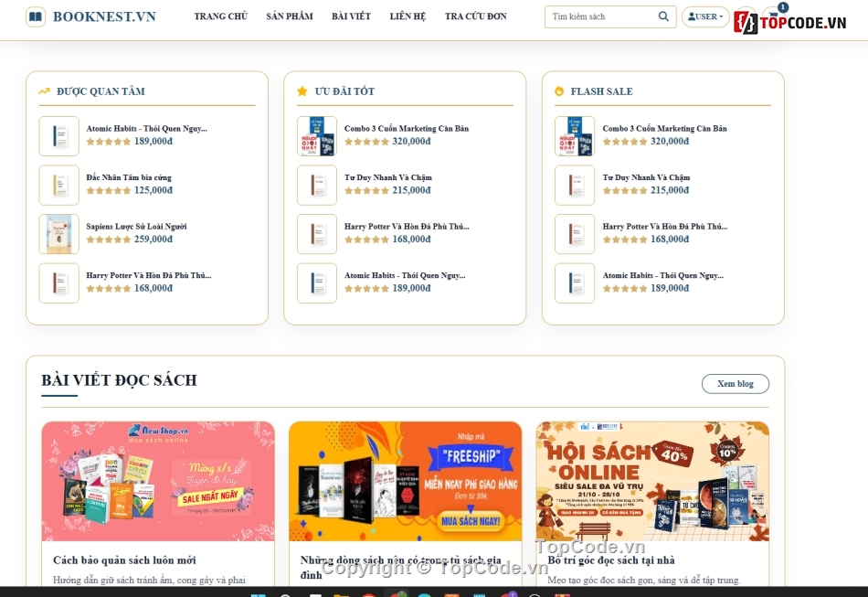Open the orange FREESHIP blog banner image

pyautogui.click(x=405, y=481)
